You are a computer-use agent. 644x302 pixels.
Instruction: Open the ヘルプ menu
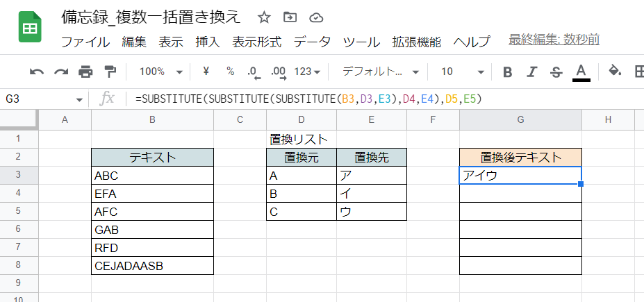click(472, 42)
